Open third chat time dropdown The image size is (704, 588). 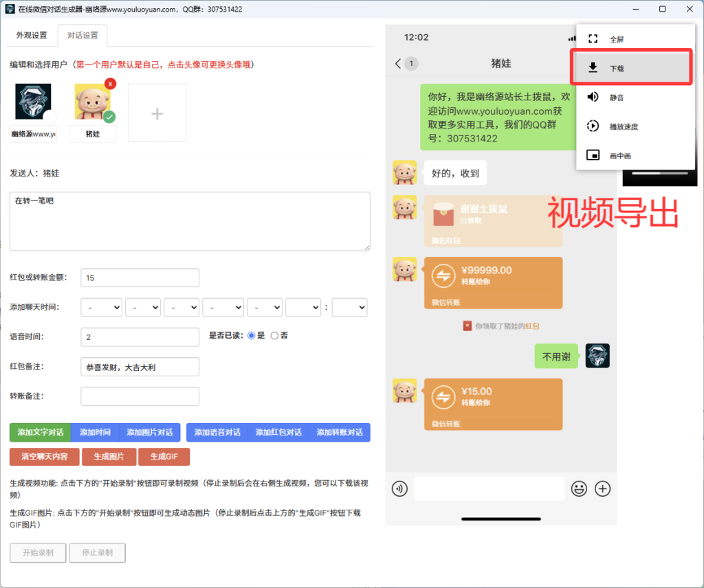181,307
